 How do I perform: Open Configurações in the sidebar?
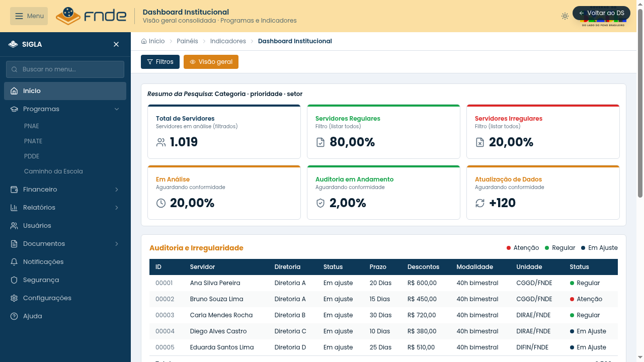(x=65, y=298)
